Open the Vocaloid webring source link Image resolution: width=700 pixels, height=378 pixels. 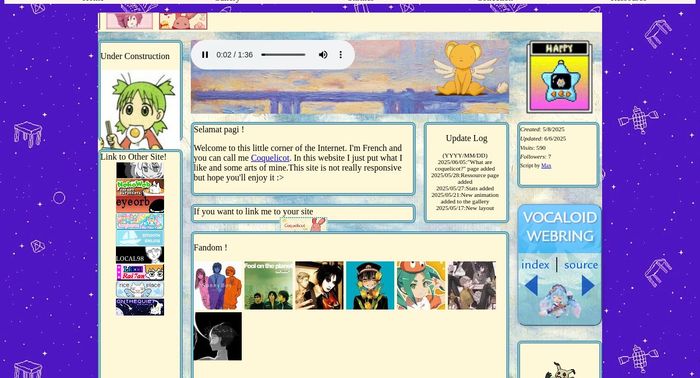pyautogui.click(x=581, y=265)
